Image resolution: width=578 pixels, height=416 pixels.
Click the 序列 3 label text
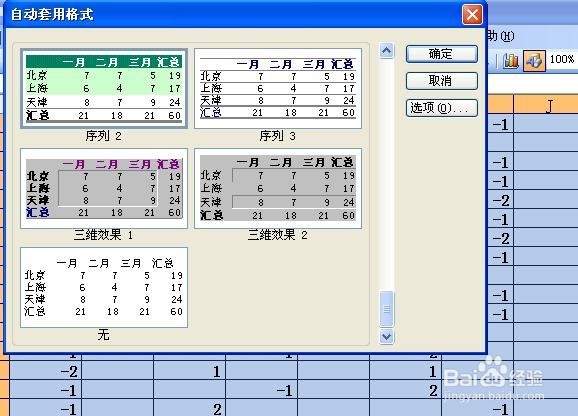(x=277, y=136)
